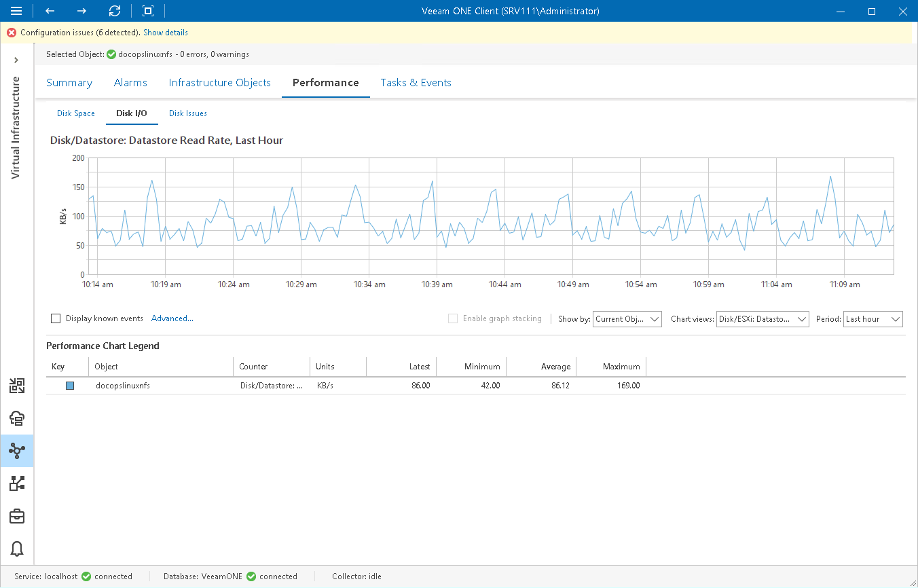Toggle full screen mode icon
Screen dimensions: 918x588
(x=148, y=11)
